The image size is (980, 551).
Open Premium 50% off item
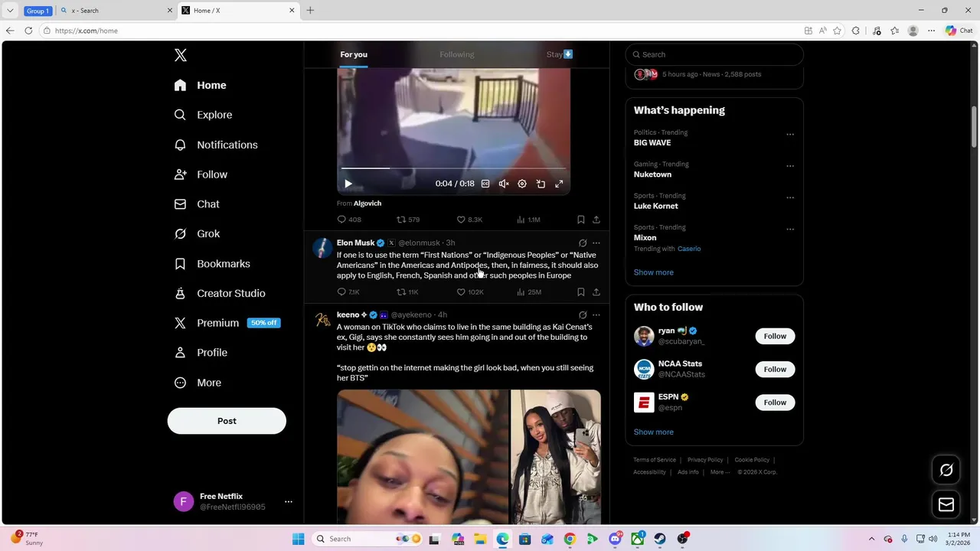[227, 323]
